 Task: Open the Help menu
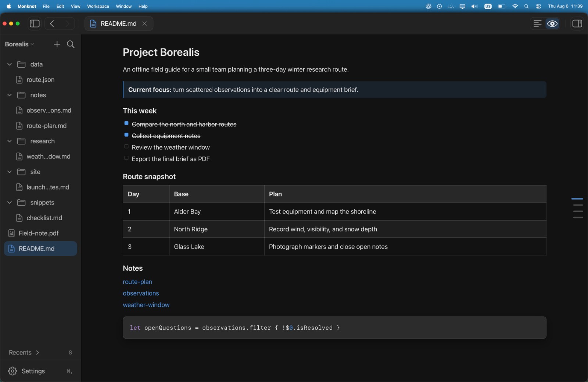pos(143,6)
